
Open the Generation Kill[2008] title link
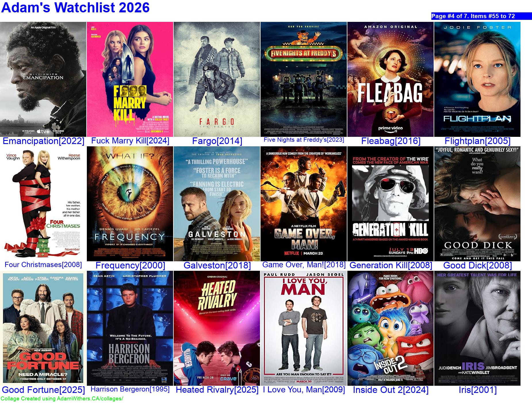tap(391, 265)
